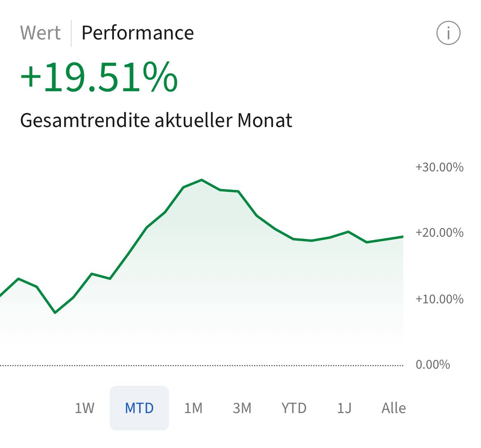Select the Performance tab
481x448 pixels.
137,33
